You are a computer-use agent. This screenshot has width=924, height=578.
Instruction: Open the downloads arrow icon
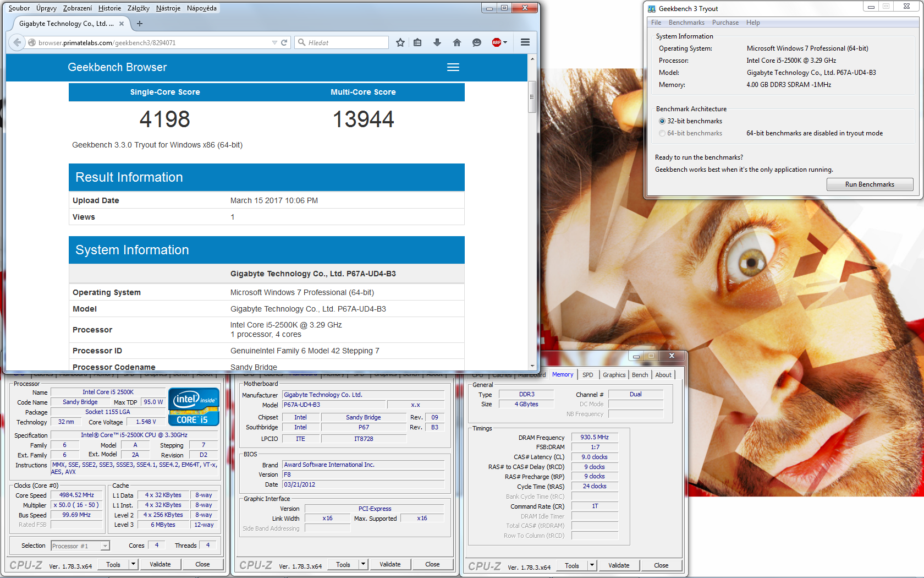437,42
